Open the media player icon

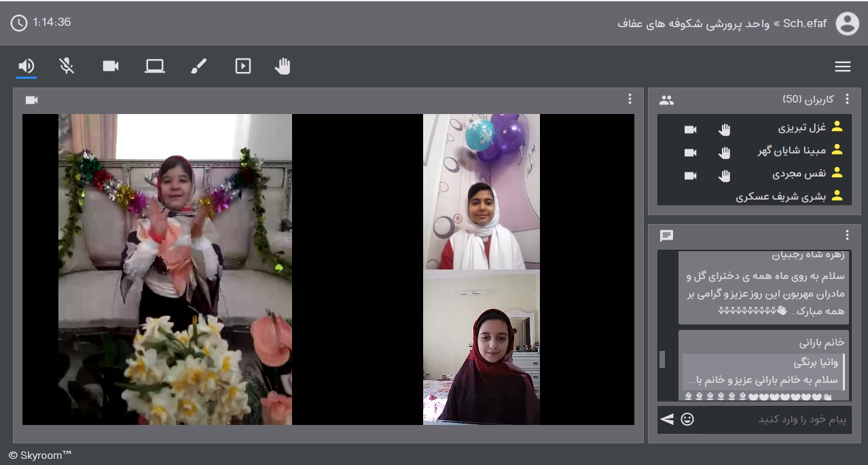point(242,66)
